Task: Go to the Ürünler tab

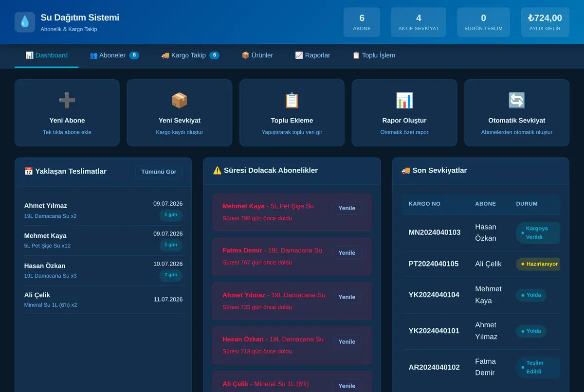Action: pos(257,55)
